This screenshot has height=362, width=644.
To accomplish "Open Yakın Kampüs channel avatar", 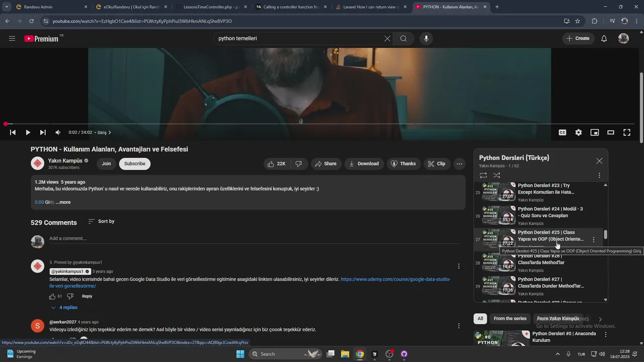I will click(x=38, y=163).
